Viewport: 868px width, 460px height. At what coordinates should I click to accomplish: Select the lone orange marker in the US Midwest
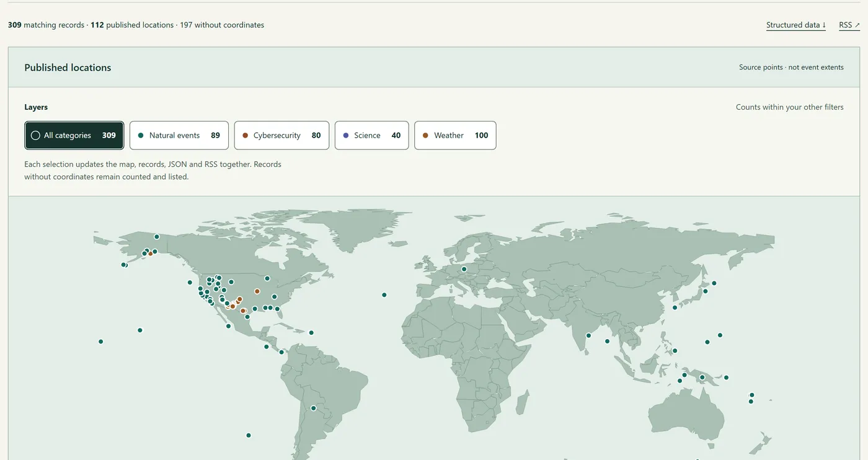[257, 291]
